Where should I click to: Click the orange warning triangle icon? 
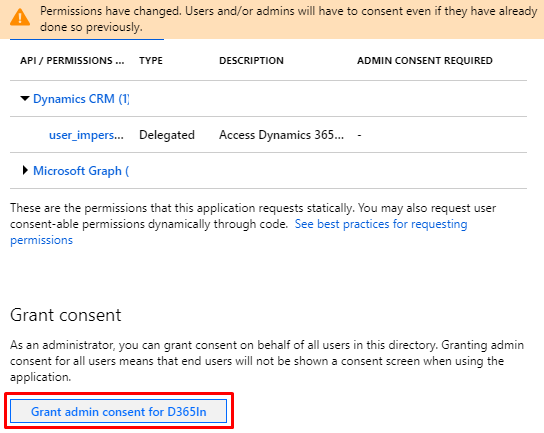point(20,17)
